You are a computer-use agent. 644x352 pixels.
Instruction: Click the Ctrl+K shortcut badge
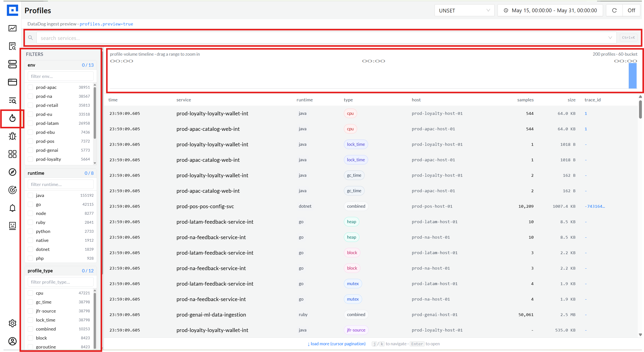628,38
